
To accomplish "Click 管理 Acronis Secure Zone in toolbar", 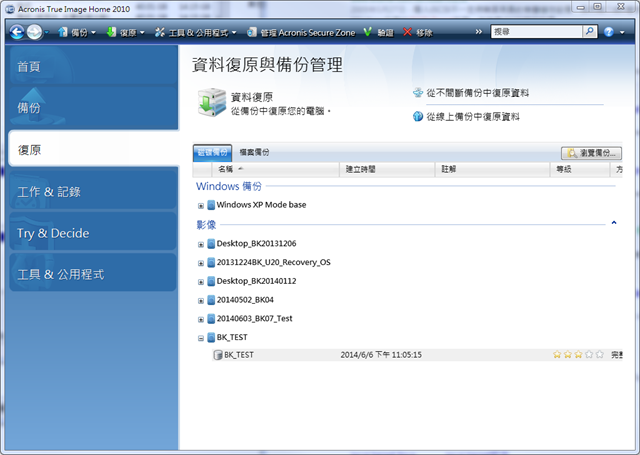I will (x=301, y=32).
